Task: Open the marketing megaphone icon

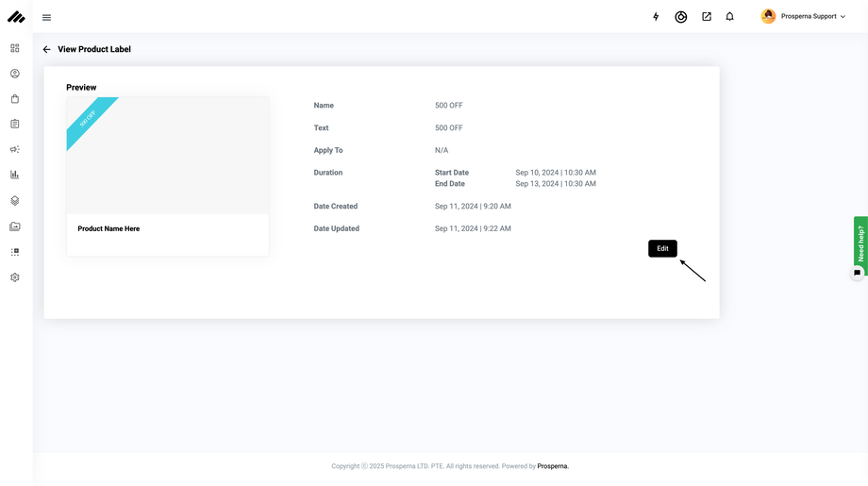Action: 15,149
